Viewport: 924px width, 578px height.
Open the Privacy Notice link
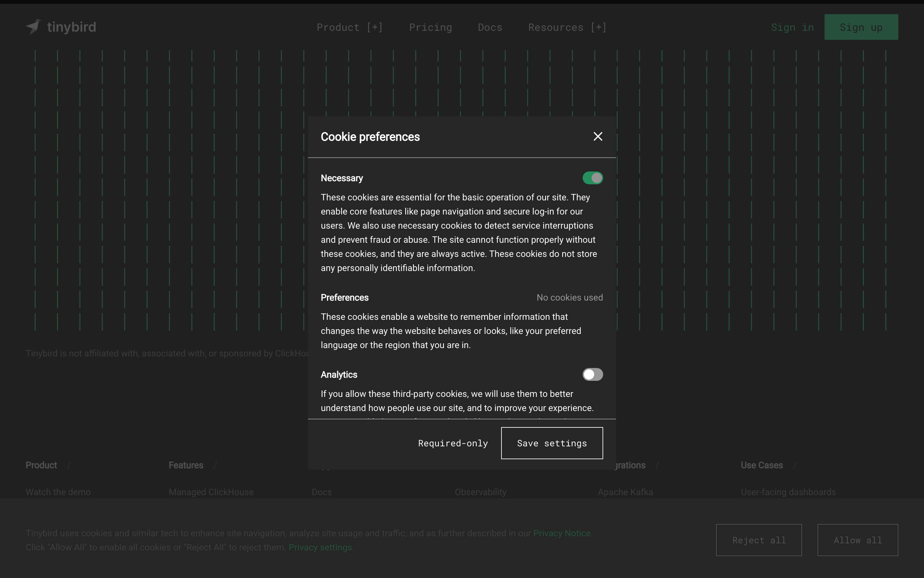pyautogui.click(x=562, y=533)
